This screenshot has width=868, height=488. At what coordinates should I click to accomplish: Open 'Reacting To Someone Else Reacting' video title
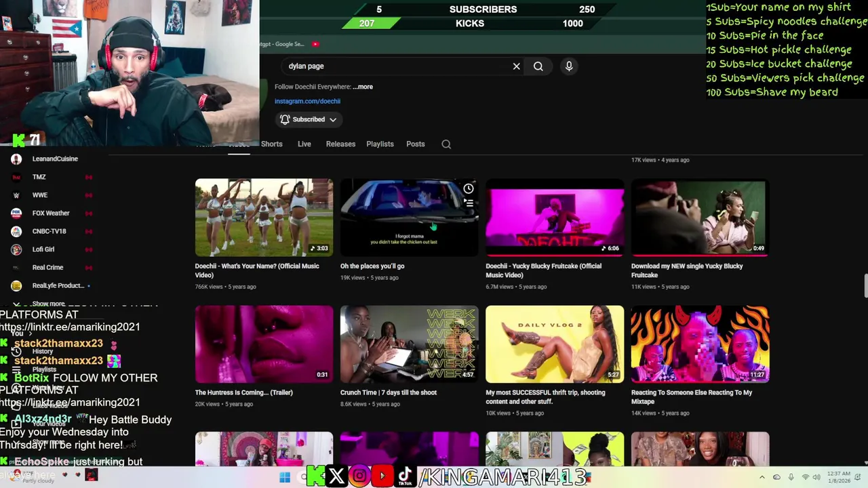(x=692, y=396)
